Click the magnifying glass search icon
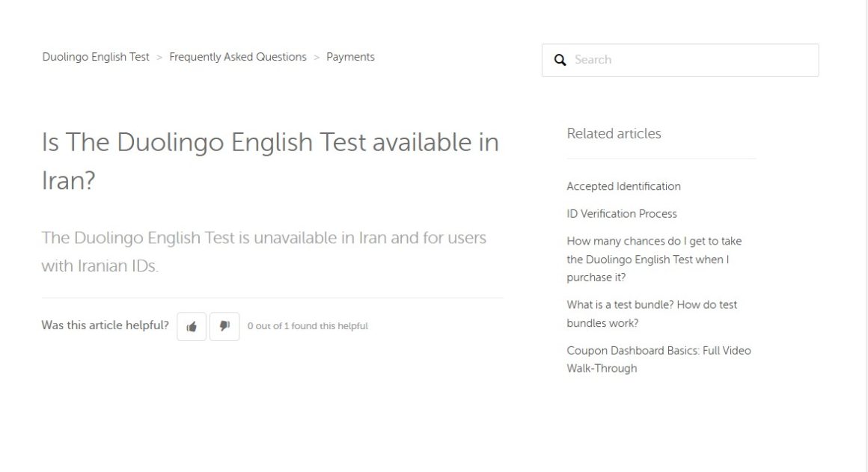The image size is (868, 472). tap(560, 60)
